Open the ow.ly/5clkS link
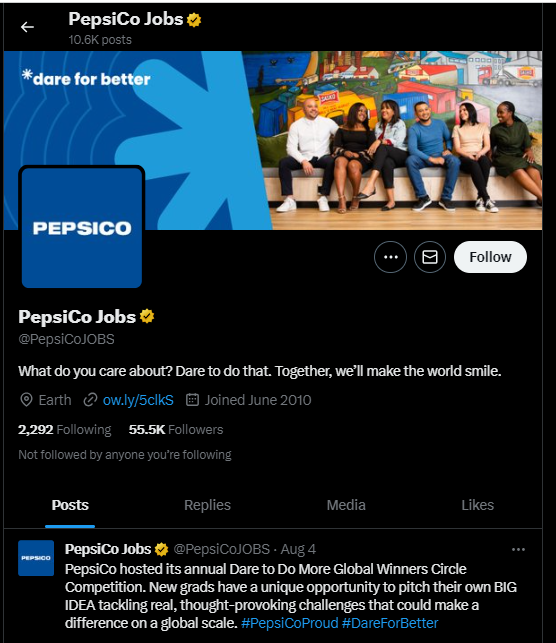The height and width of the screenshot is (643, 556). [138, 400]
